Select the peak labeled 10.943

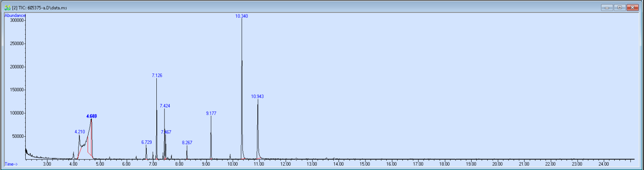point(257,96)
